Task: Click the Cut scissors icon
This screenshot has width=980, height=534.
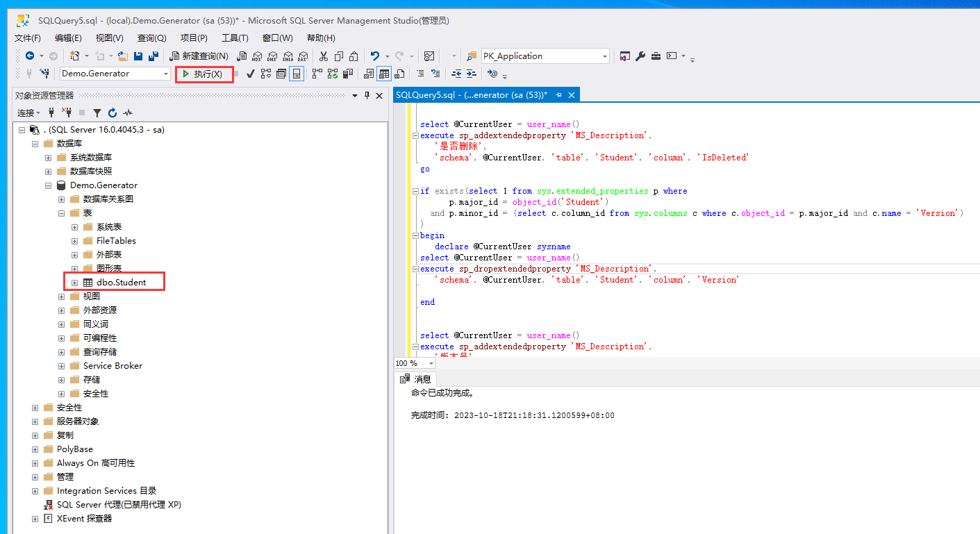Action: coord(324,56)
